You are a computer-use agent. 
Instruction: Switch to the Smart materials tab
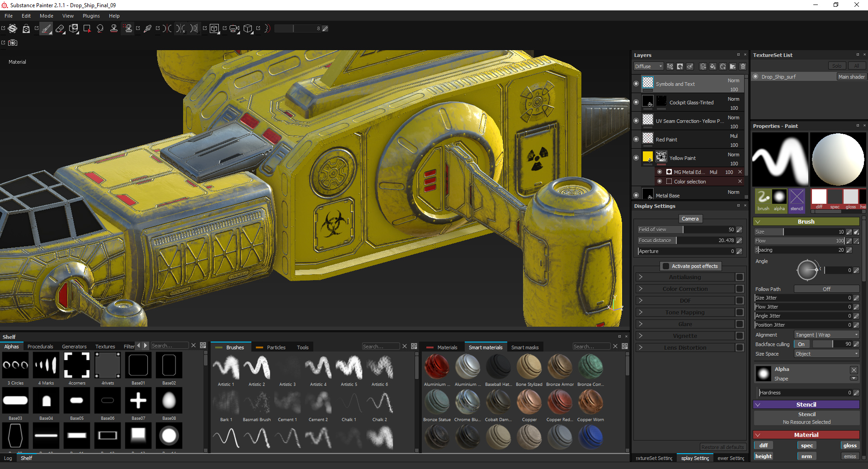(x=486, y=347)
